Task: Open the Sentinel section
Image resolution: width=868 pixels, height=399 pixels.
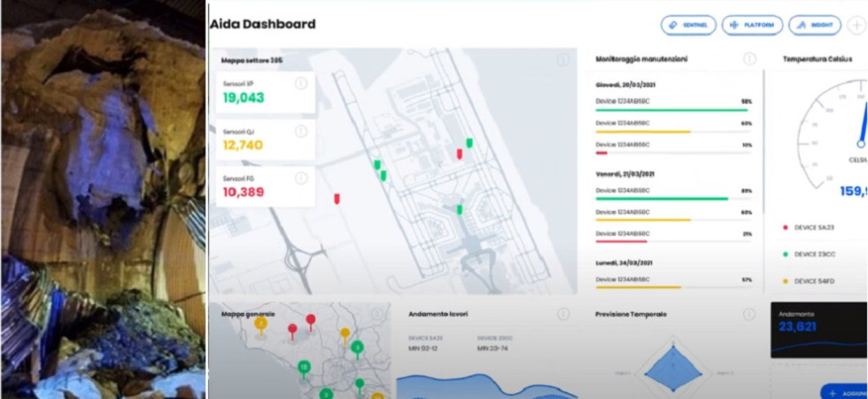Action: pyautogui.click(x=687, y=25)
